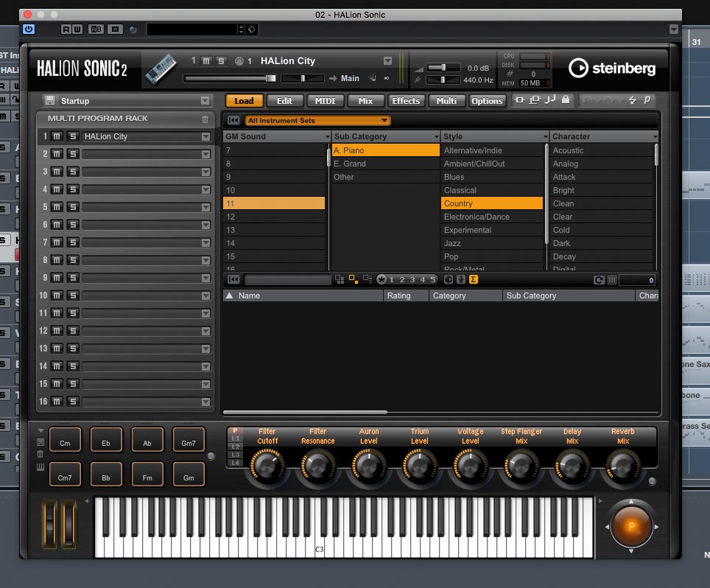
Task: Open the Startup multi preset dropdown
Action: pos(205,100)
